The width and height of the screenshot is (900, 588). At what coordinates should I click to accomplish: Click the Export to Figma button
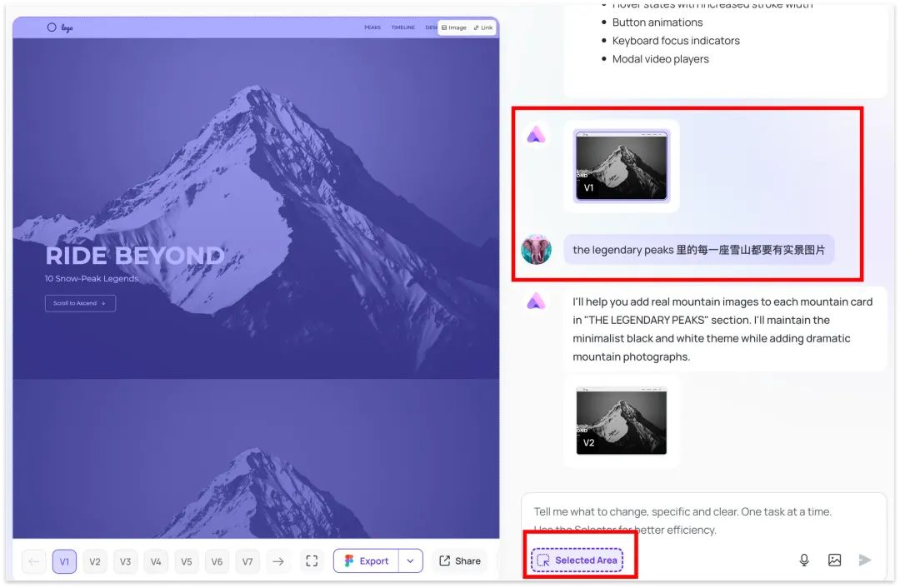367,561
